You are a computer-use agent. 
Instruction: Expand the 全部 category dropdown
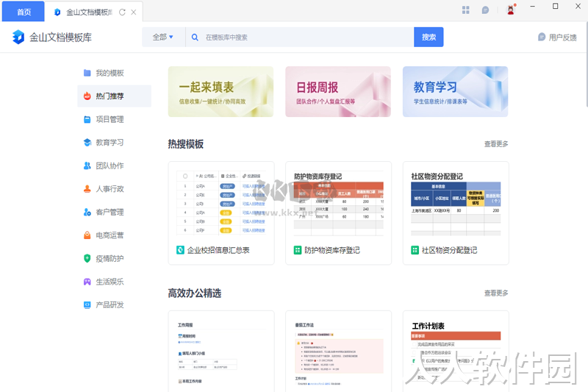(163, 37)
